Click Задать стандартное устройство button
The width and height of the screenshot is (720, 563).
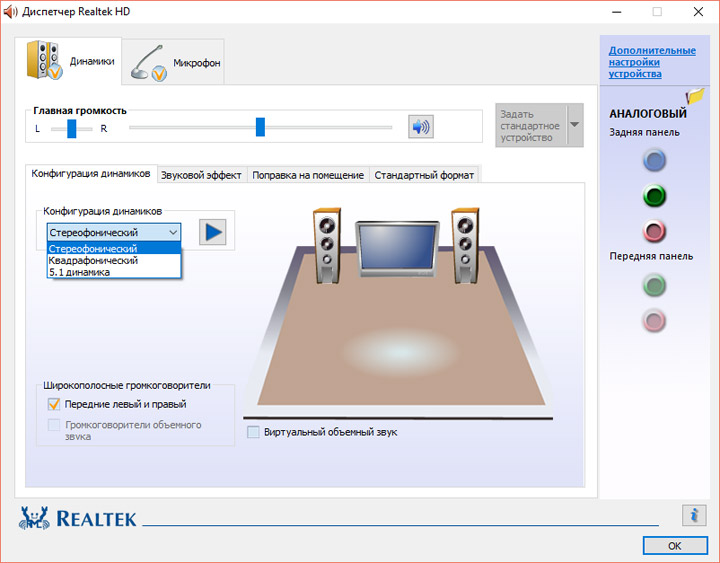pyautogui.click(x=531, y=125)
